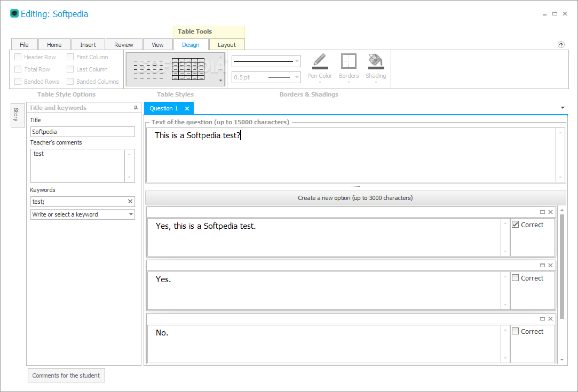Click the Pen Color pencil icon
578x392 pixels.
(x=320, y=61)
